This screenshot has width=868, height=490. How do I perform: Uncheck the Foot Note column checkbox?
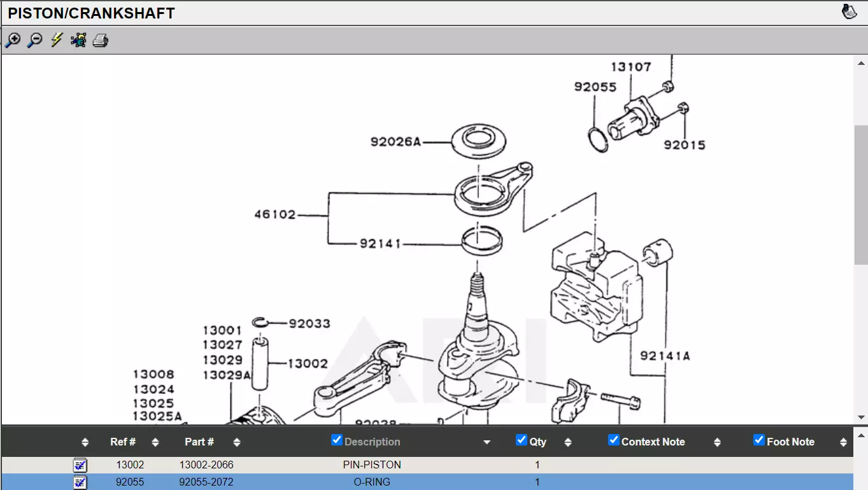[759, 440]
